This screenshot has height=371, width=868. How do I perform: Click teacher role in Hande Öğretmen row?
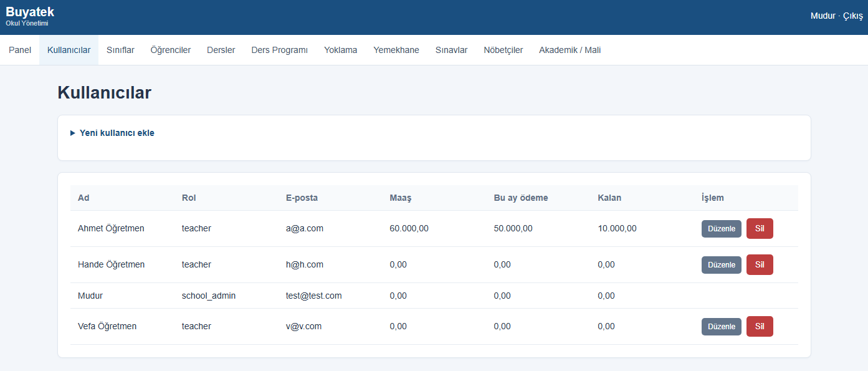tap(196, 264)
